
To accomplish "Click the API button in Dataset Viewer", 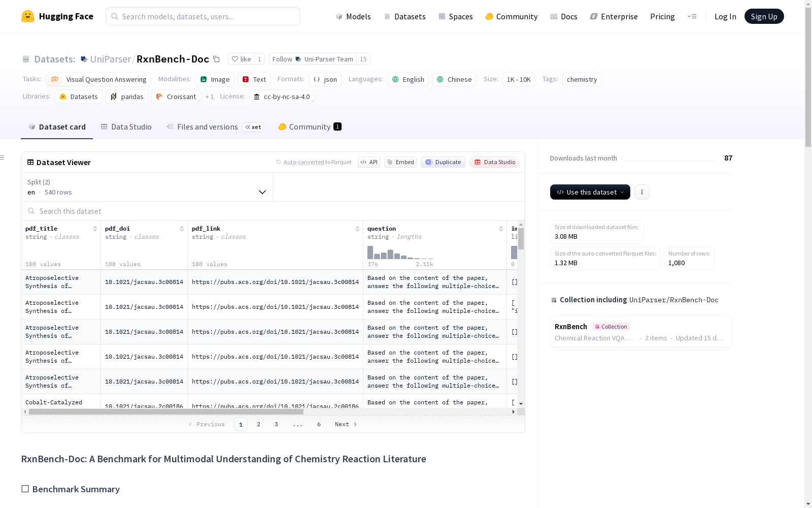I will point(369,162).
